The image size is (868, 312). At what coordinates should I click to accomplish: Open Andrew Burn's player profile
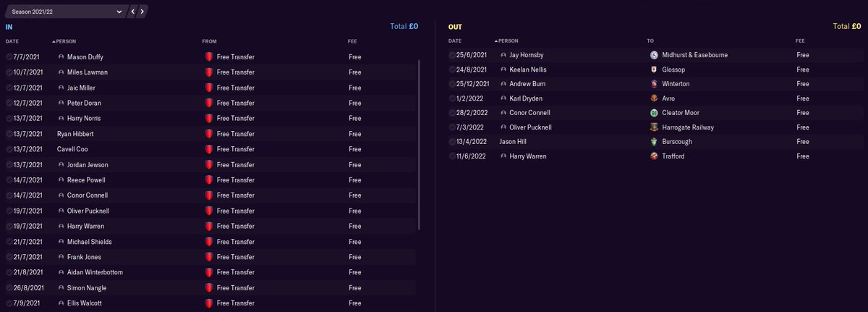tap(527, 84)
